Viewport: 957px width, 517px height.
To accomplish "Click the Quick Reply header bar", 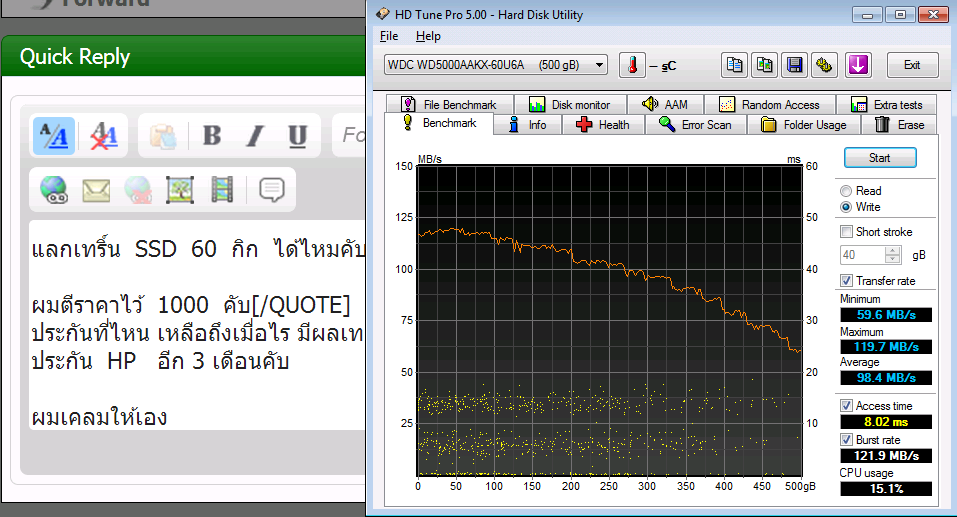I will pyautogui.click(x=184, y=56).
